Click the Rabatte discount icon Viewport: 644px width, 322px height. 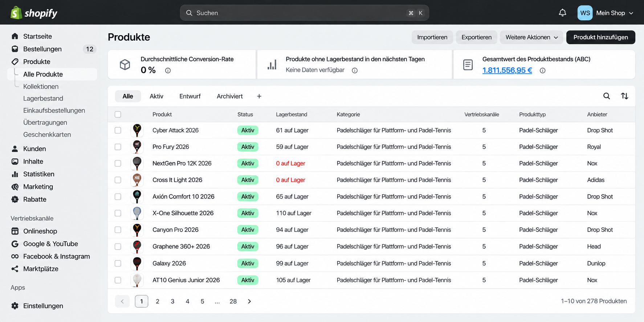pos(15,199)
